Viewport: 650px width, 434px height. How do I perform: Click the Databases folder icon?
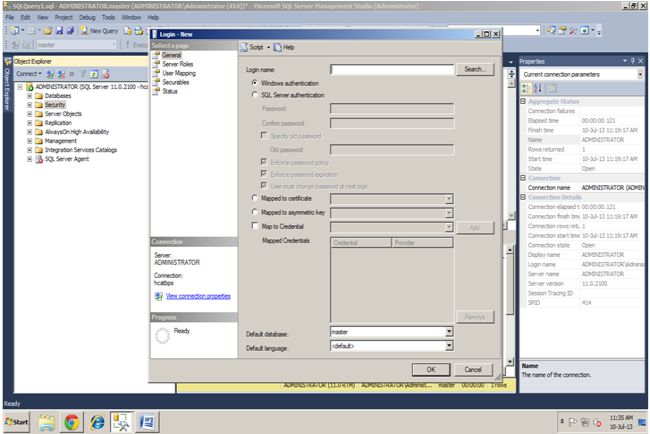click(x=39, y=96)
